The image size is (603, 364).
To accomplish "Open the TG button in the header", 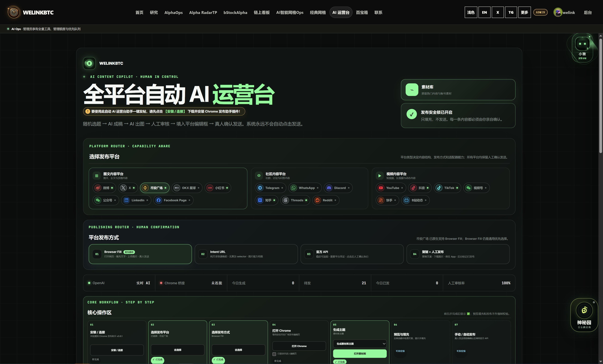I will [511, 12].
